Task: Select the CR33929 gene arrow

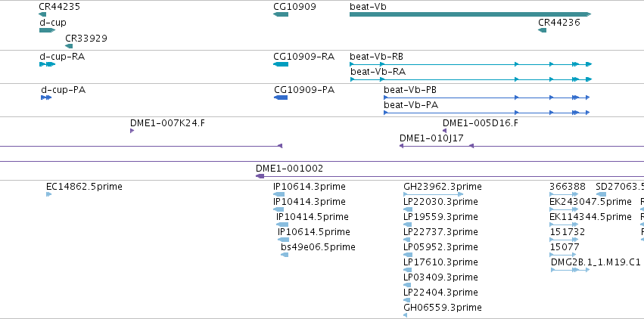Action: pos(69,46)
